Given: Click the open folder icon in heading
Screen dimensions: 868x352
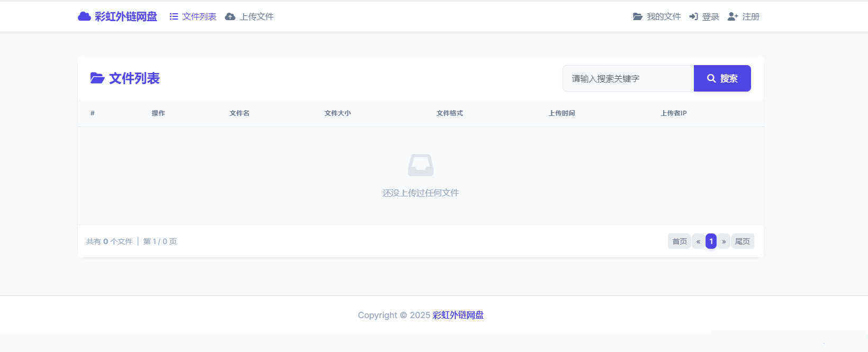Looking at the screenshot, I should [97, 78].
